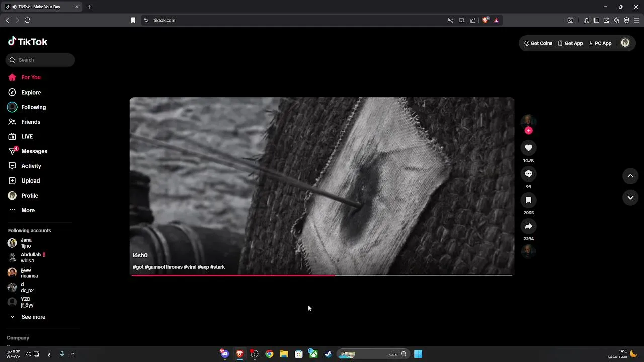Click the #got hashtag

138,267
